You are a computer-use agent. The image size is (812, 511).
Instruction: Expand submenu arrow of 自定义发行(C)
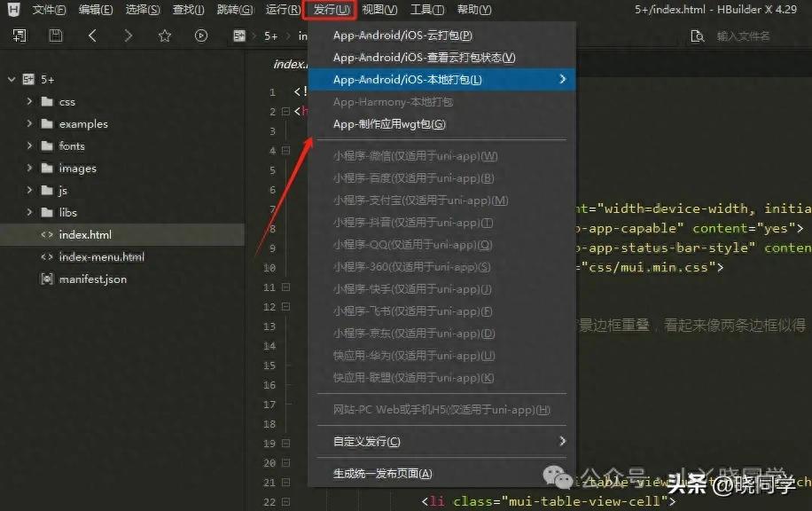coord(563,441)
